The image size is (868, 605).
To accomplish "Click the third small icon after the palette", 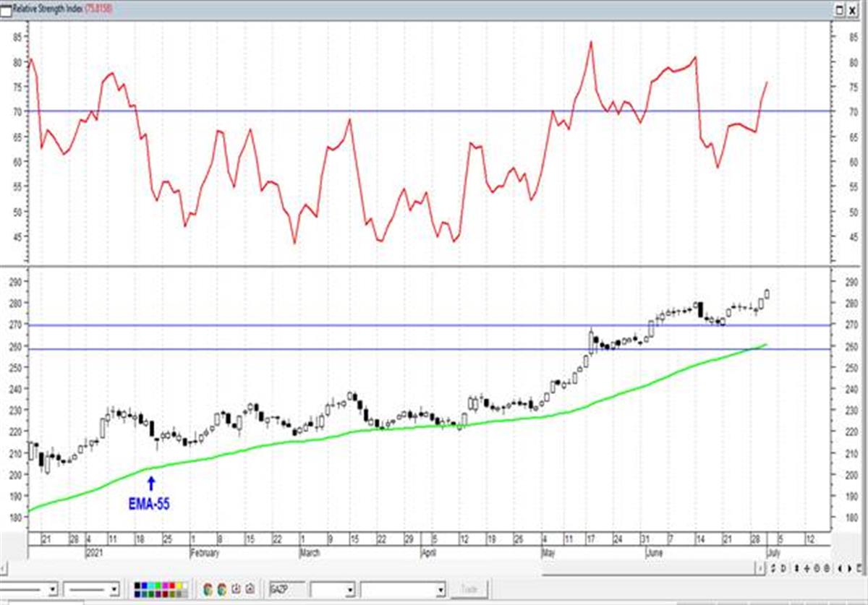I will pyautogui.click(x=236, y=589).
